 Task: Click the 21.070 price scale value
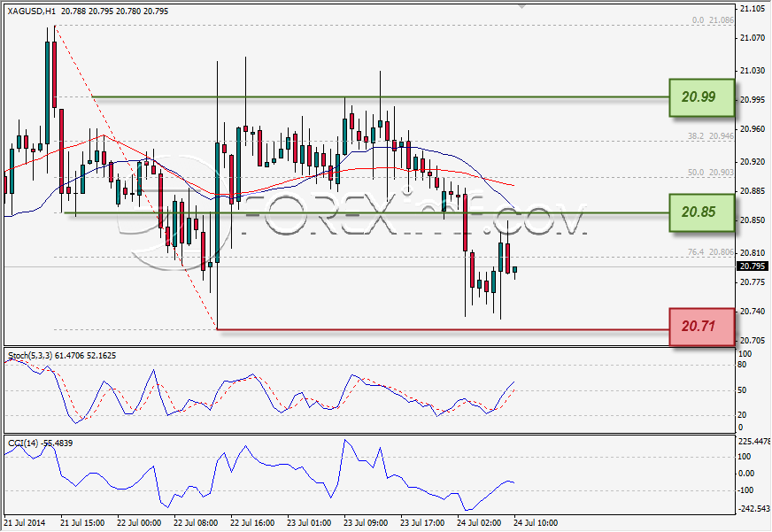(753, 38)
